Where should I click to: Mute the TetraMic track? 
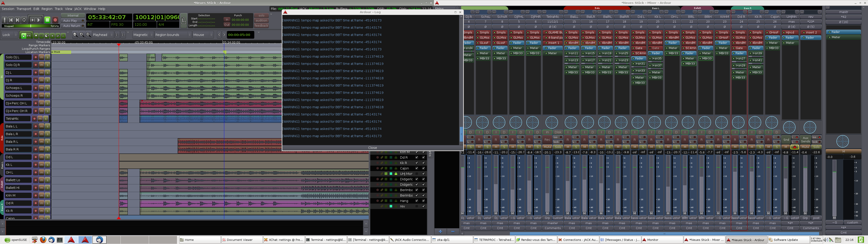(x=40, y=119)
